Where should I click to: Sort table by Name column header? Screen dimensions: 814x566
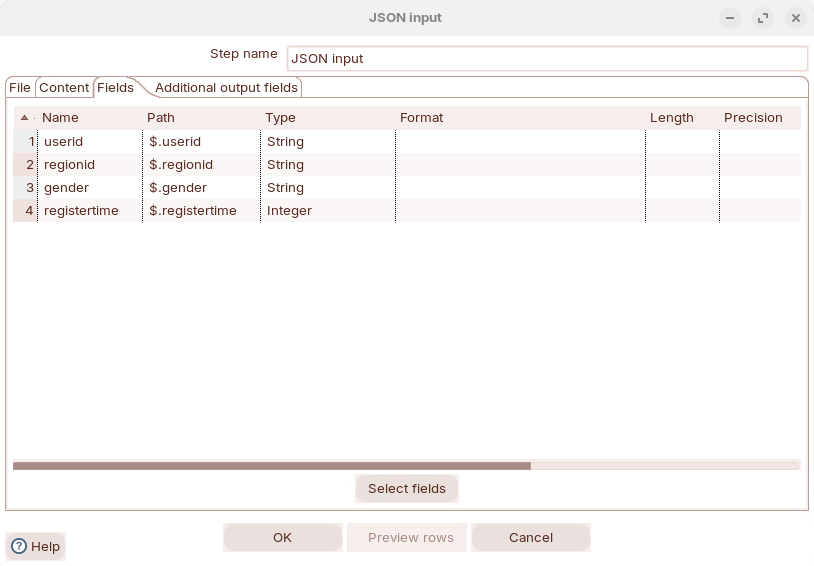88,118
